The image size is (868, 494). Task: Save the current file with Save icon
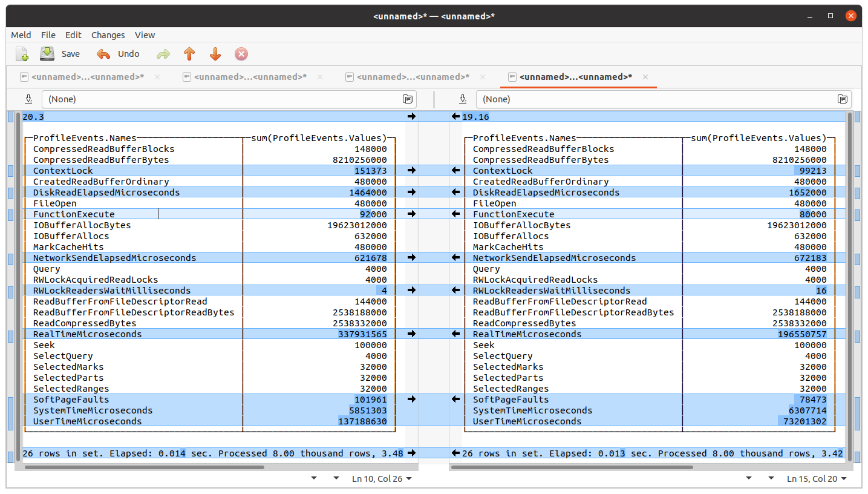click(47, 54)
